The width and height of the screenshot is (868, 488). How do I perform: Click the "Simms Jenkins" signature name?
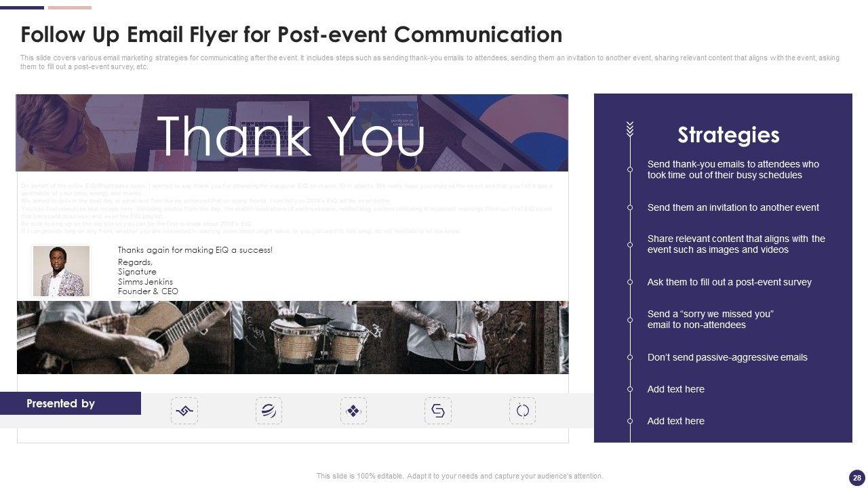pyautogui.click(x=145, y=281)
